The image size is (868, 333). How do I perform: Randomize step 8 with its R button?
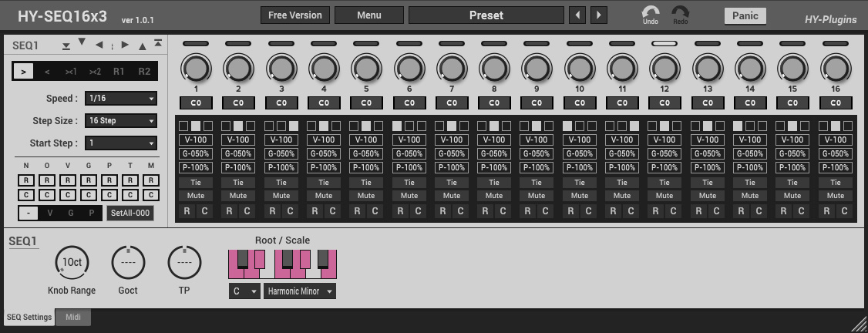click(x=485, y=210)
